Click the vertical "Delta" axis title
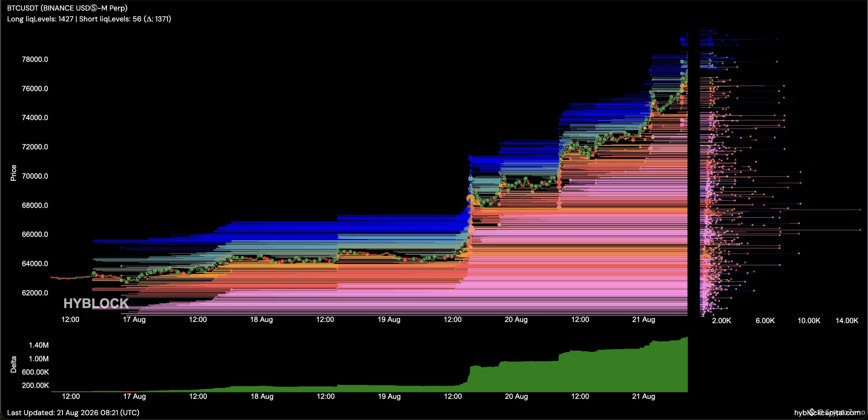Screen dimensions: 868x420 14,365
